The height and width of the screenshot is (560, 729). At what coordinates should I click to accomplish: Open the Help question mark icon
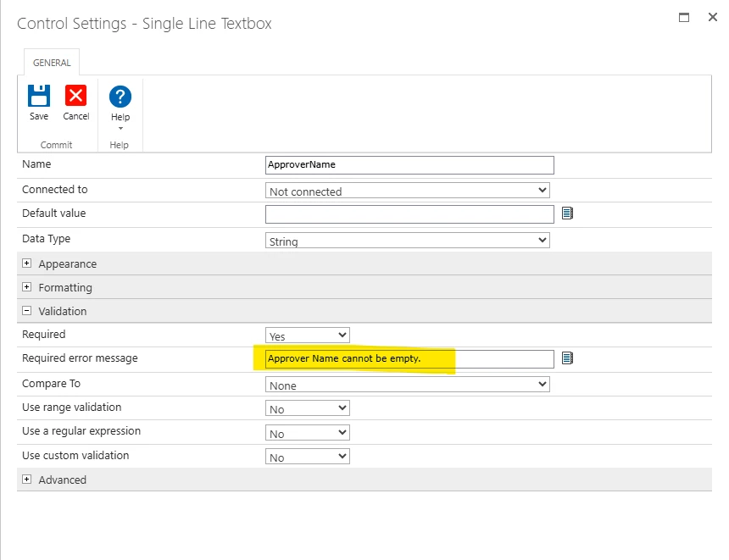click(x=120, y=97)
